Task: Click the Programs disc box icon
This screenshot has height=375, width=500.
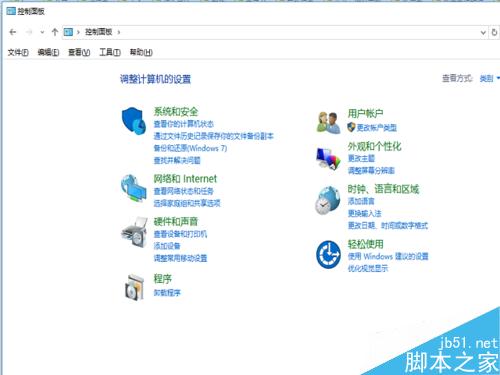Action: 134,287
